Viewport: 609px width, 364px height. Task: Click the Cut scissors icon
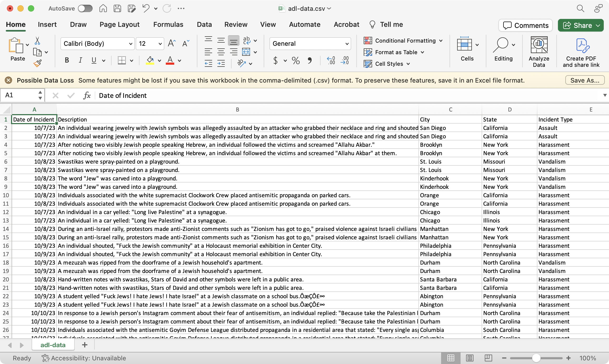[37, 41]
